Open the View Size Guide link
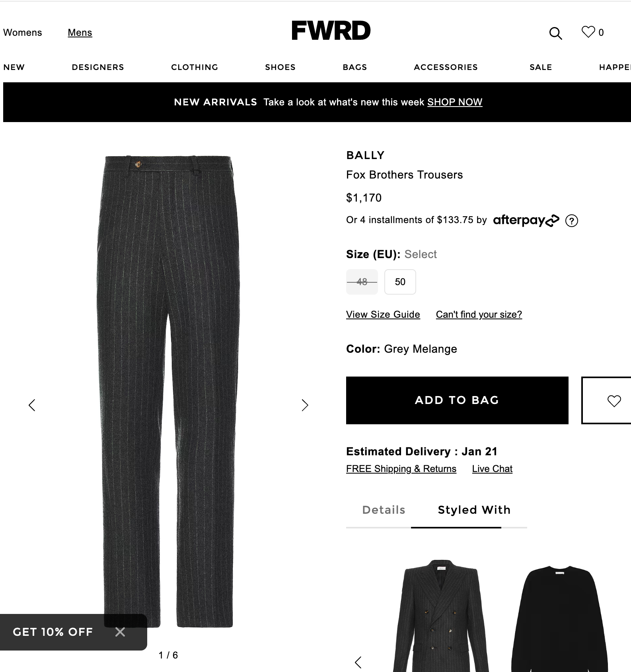 pos(383,315)
